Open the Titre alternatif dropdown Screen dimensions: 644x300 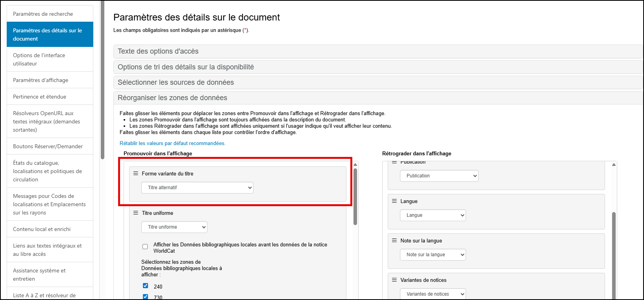point(197,188)
